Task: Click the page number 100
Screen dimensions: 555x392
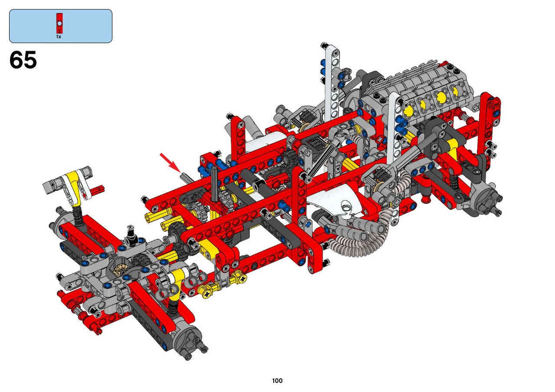Action: point(277,381)
